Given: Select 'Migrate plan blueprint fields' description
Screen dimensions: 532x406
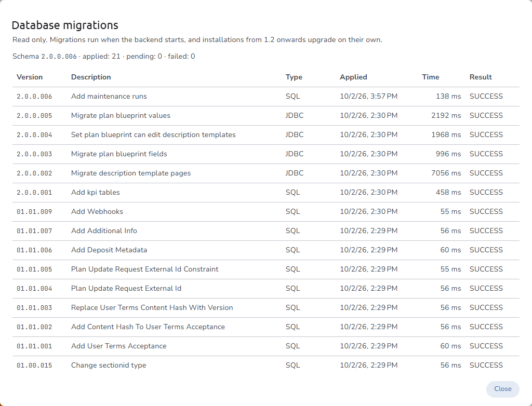Looking at the screenshot, I should click(x=119, y=154).
